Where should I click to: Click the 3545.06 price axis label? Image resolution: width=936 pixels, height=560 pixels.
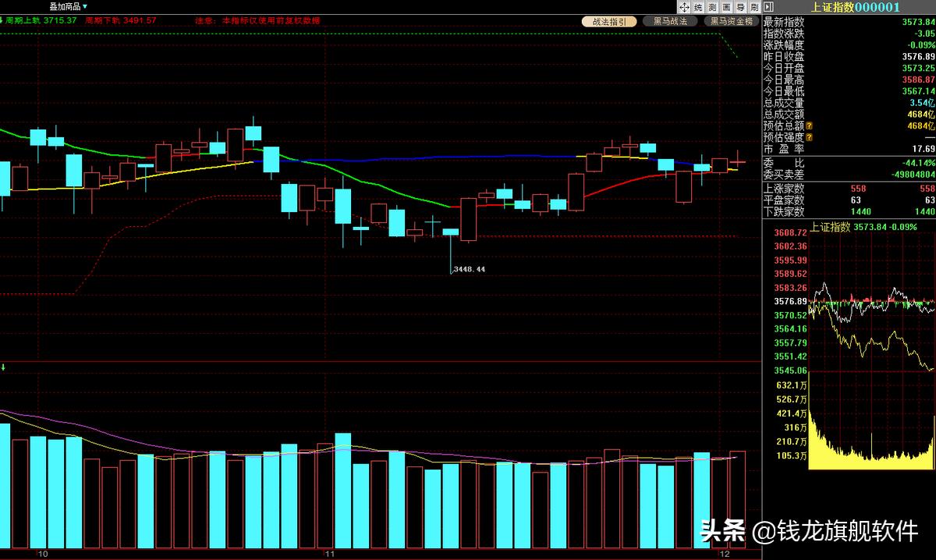point(790,370)
